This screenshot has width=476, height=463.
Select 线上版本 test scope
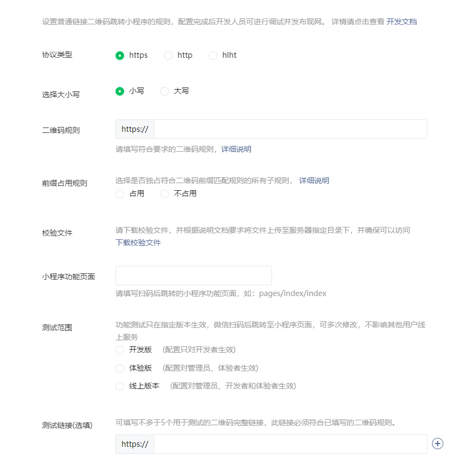pyautogui.click(x=120, y=386)
